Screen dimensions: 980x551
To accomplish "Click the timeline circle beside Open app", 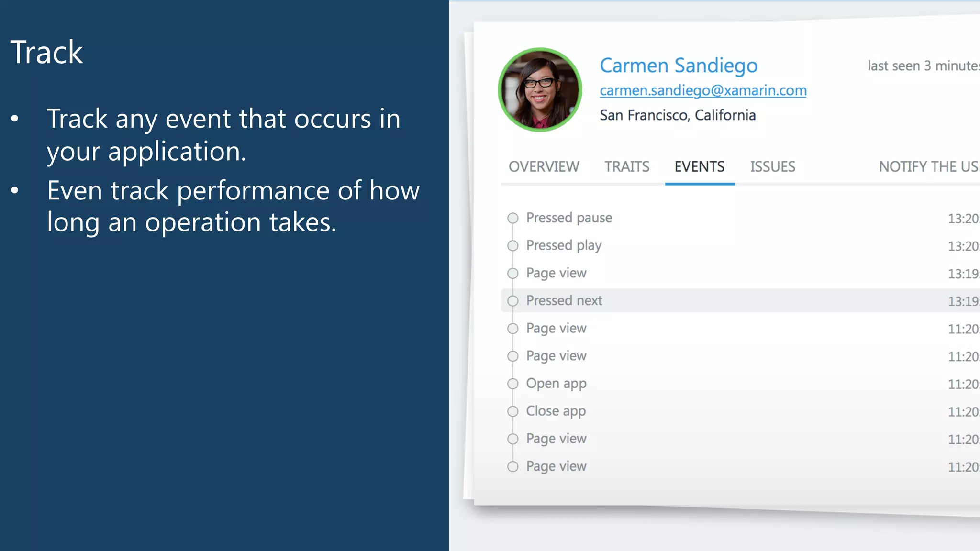I will pos(512,384).
